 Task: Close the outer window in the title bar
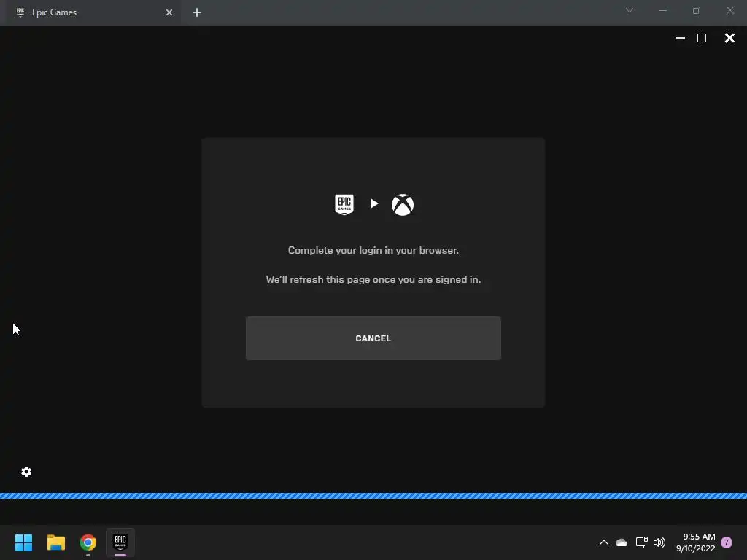pos(729,10)
